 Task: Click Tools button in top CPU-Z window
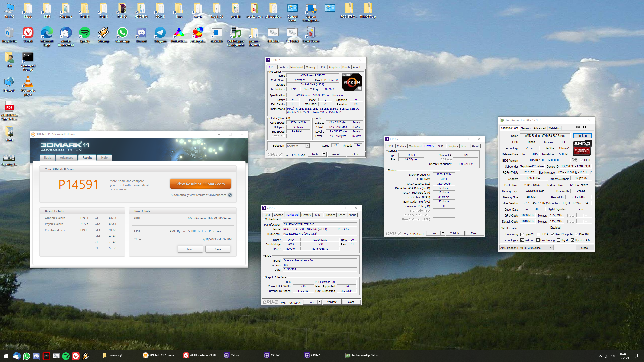315,154
